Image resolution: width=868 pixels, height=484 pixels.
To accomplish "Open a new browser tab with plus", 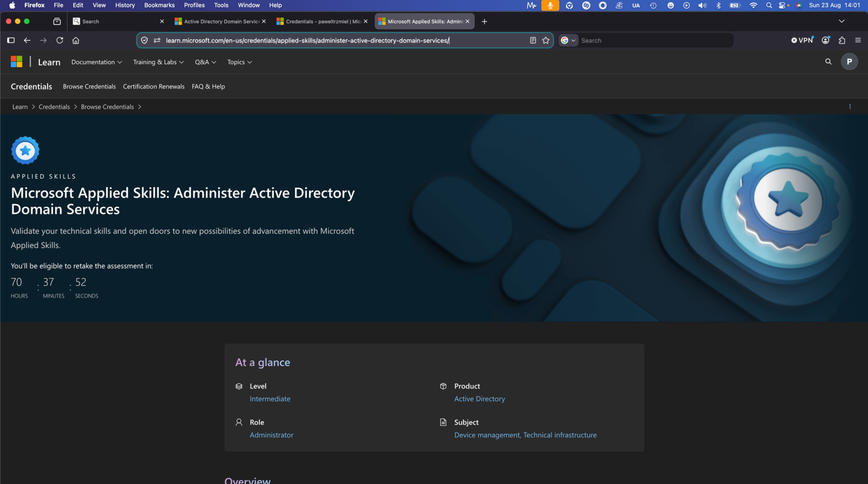I will 484,22.
